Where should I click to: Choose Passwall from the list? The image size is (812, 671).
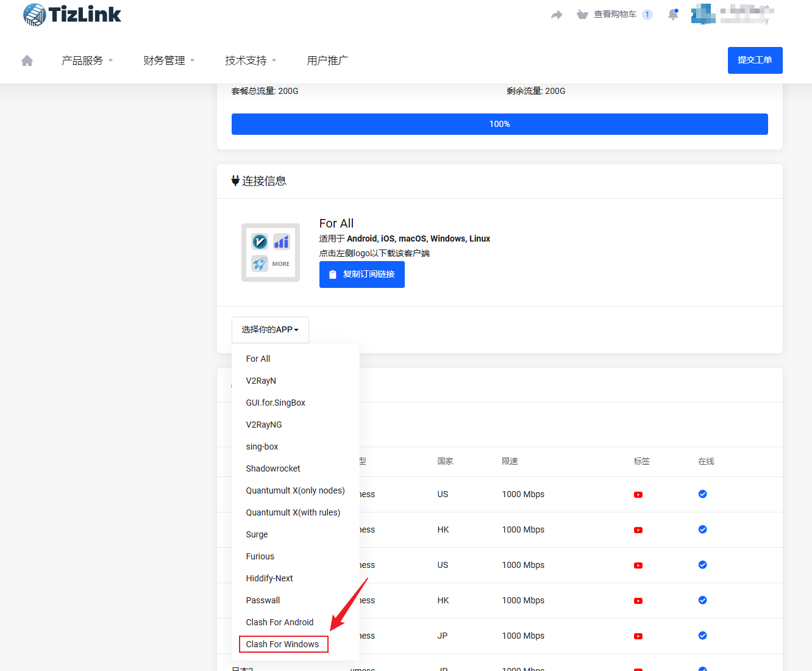click(296, 600)
